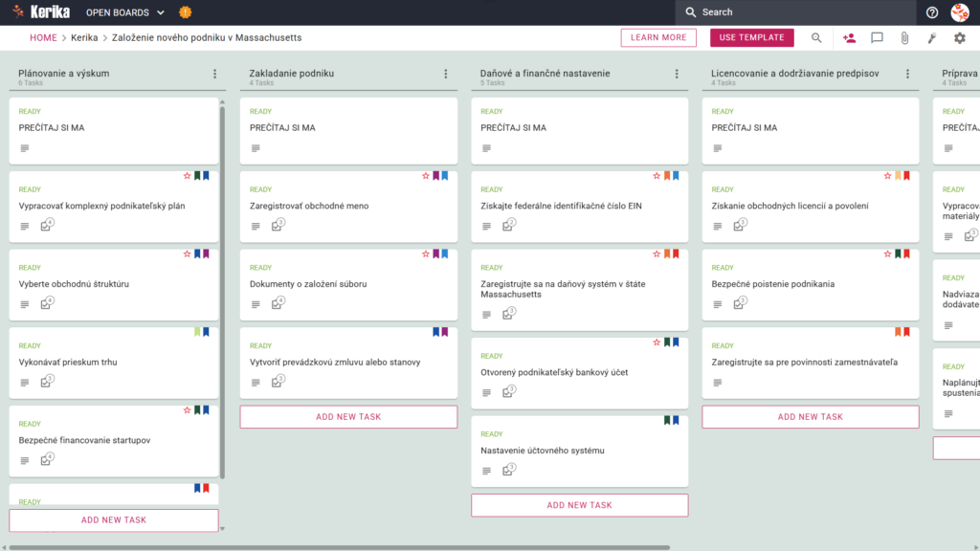Toggle star on Zaregistrovať obchodné meno
The width and height of the screenshot is (980, 551).
426,176
